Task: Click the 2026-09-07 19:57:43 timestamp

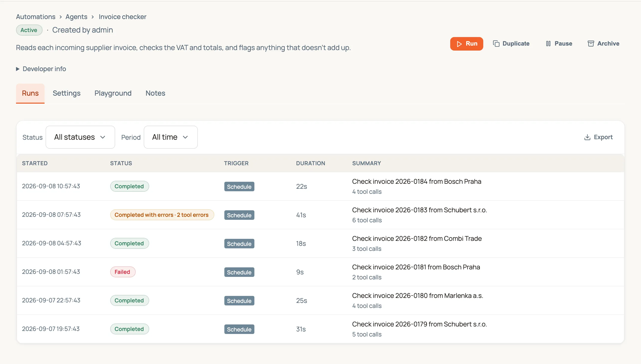Action: coord(51,329)
